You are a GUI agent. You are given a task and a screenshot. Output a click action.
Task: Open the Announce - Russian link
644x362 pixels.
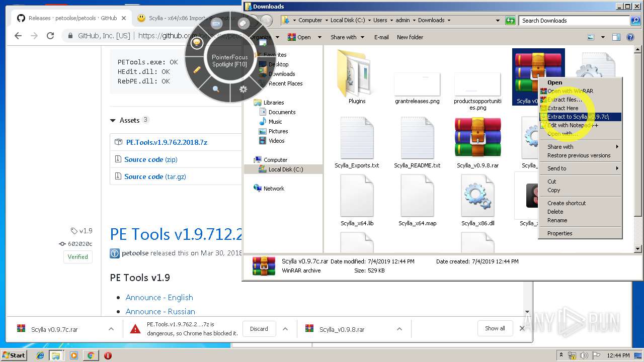[x=160, y=312]
